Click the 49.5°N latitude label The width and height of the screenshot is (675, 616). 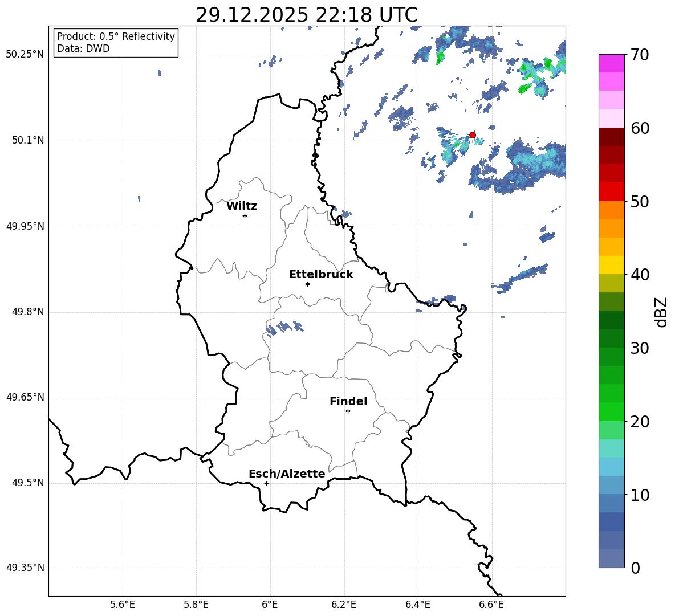[28, 483]
